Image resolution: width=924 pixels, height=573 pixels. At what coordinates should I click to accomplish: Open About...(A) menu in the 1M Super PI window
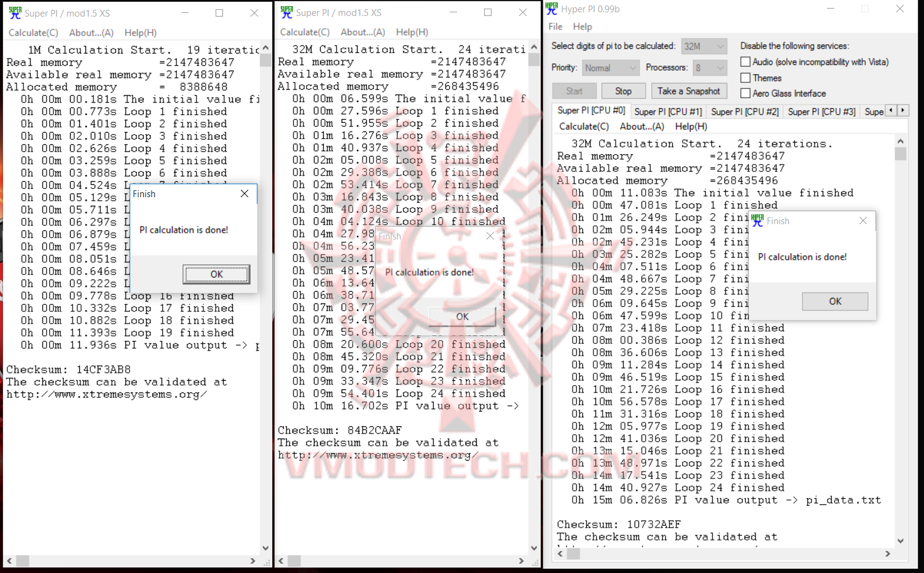(x=92, y=33)
